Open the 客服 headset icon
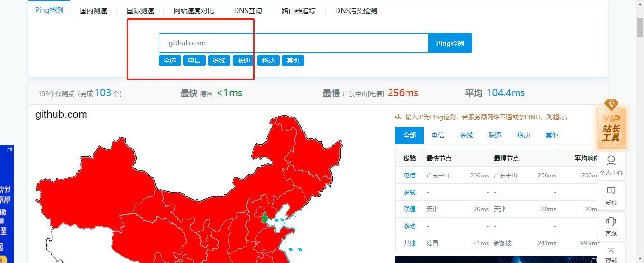 [x=611, y=226]
